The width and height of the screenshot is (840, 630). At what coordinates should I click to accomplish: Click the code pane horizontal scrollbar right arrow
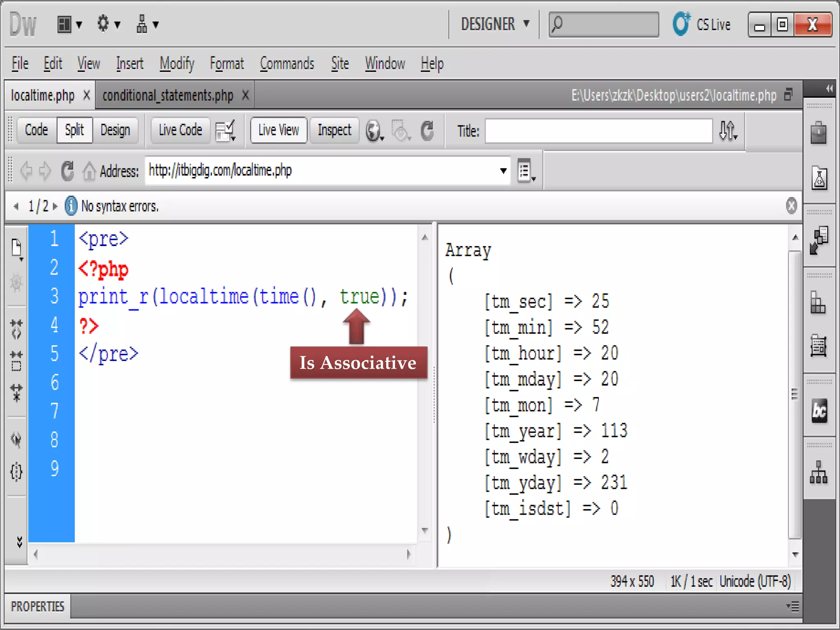coord(409,555)
